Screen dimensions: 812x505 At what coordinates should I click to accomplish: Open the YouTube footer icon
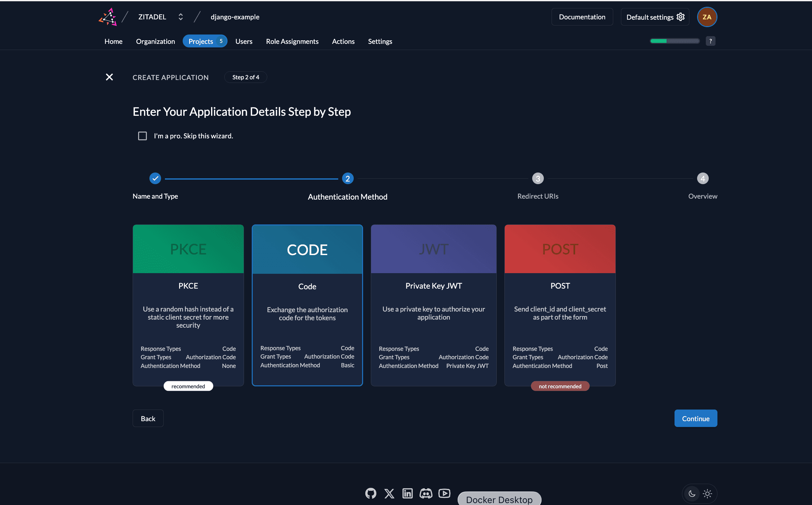(444, 493)
